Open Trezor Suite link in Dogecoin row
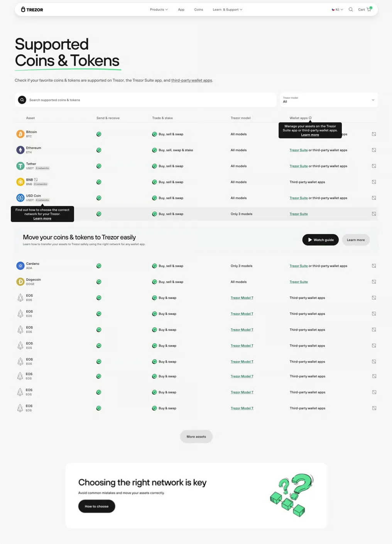Image resolution: width=392 pixels, height=544 pixels. (x=299, y=282)
